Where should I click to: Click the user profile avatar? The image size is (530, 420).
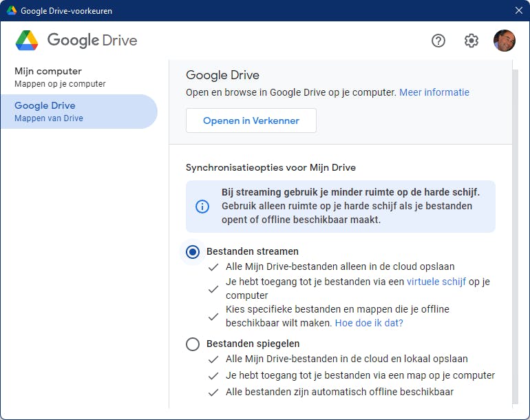(x=505, y=41)
